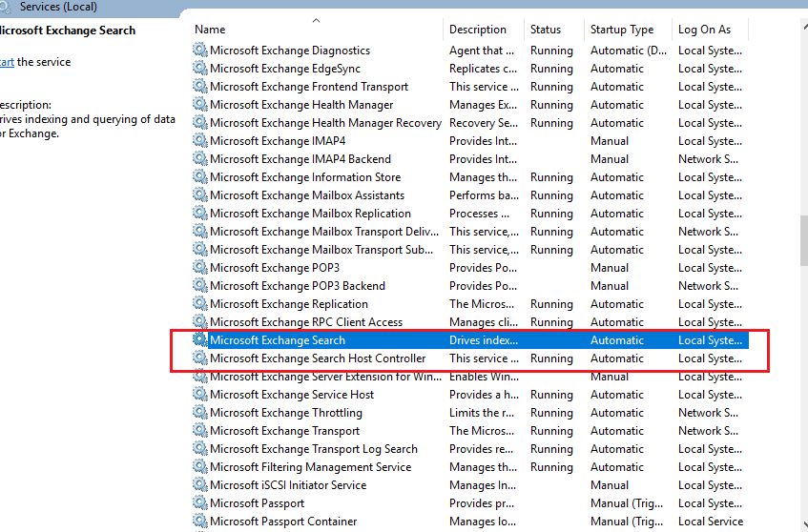
Task: Click the vertical scrollbar thumb of services list
Action: coord(804,241)
